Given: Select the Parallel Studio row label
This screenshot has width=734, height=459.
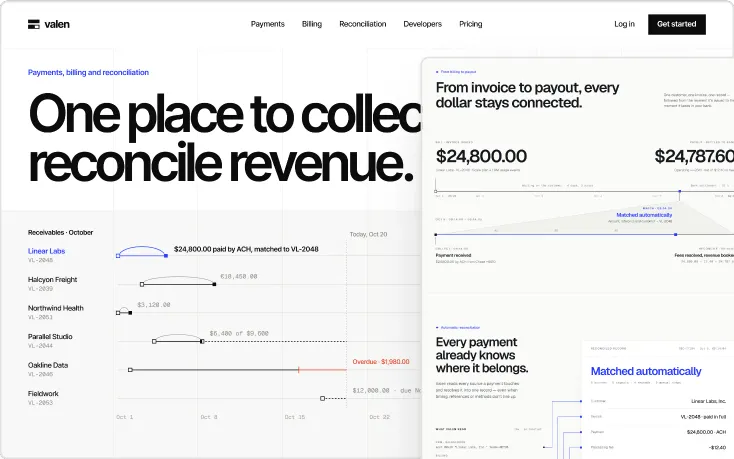Looking at the screenshot, I should pyautogui.click(x=50, y=337).
